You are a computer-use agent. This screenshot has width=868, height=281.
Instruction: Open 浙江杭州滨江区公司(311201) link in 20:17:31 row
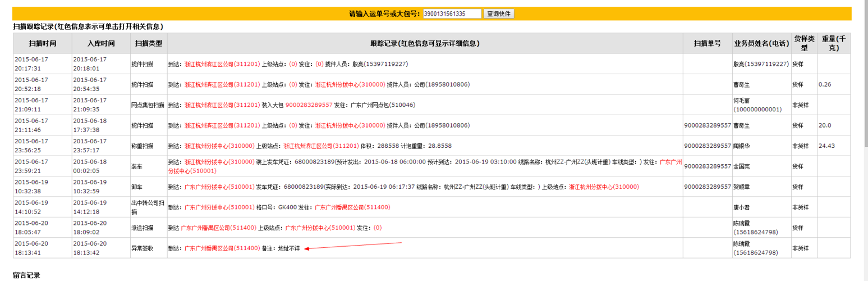click(222, 64)
